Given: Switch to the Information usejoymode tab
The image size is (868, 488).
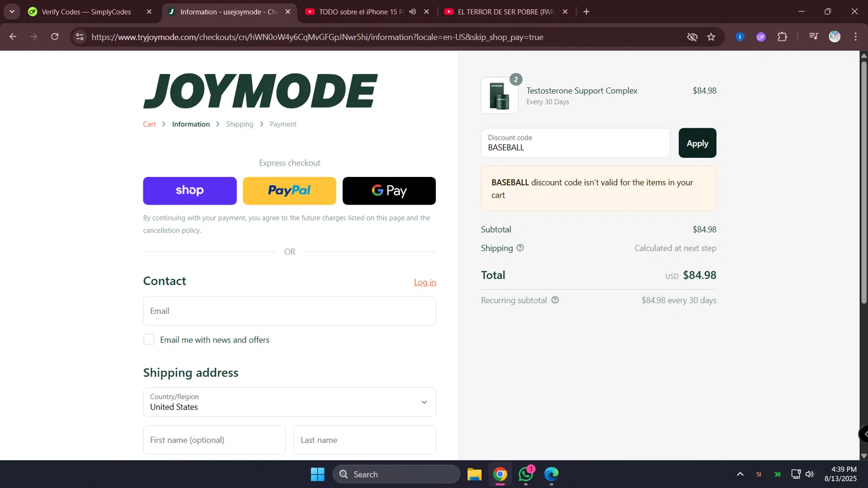Looking at the screenshot, I should click(229, 12).
